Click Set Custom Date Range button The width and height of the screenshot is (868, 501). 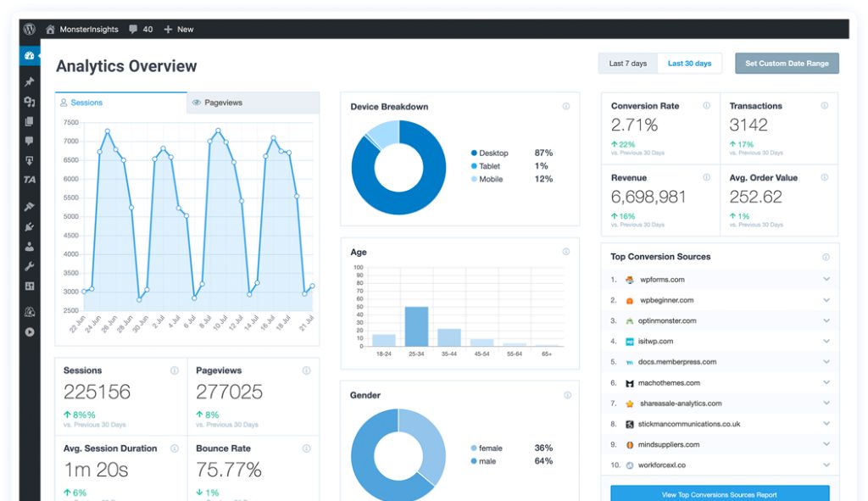[x=787, y=64]
